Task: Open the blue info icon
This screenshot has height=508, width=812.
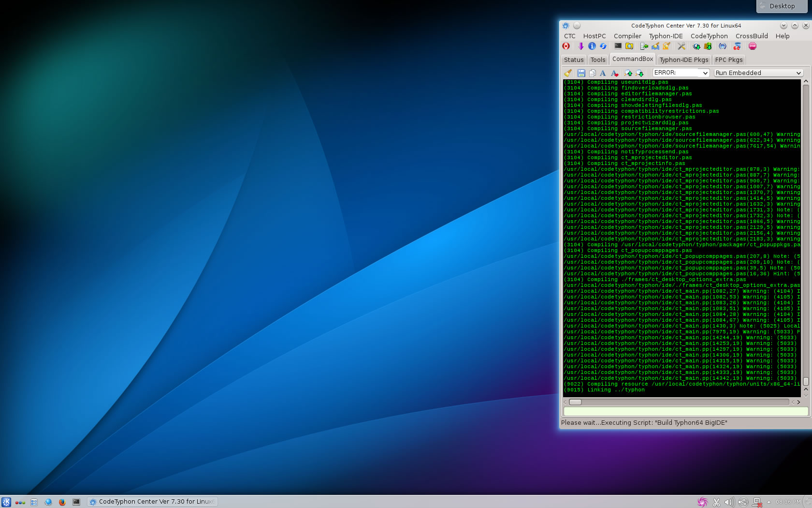Action: tap(592, 46)
